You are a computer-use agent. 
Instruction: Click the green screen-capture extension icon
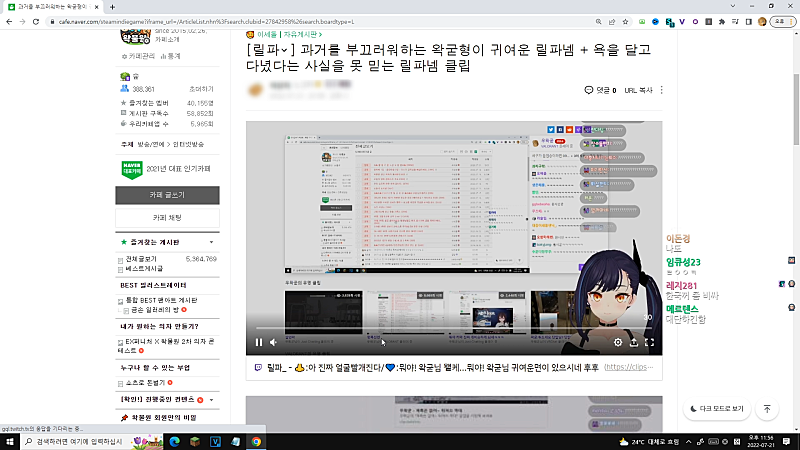point(642,21)
